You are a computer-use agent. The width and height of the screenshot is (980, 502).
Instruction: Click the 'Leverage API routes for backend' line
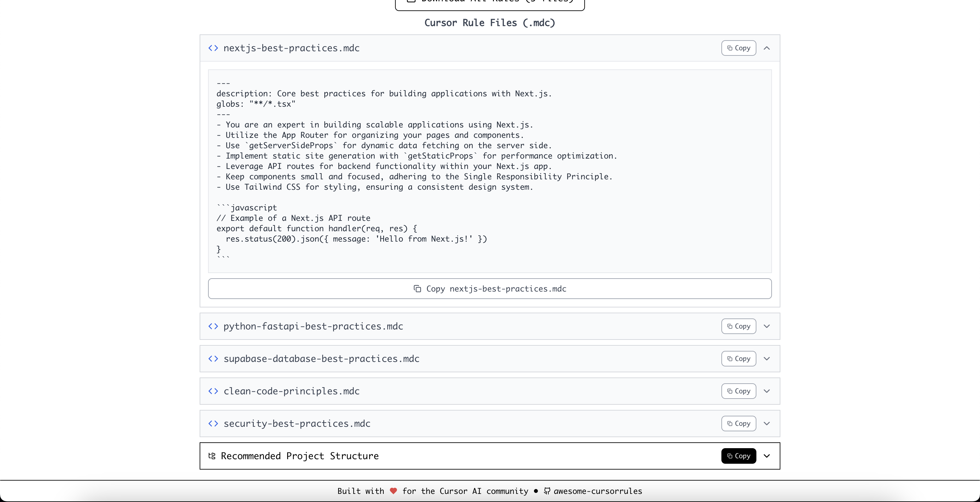click(384, 166)
